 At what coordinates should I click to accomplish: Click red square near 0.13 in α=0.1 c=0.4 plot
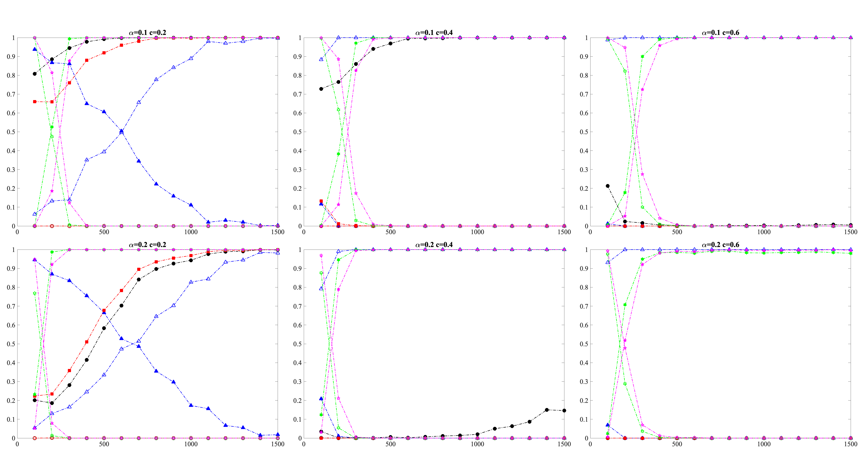[x=321, y=201]
